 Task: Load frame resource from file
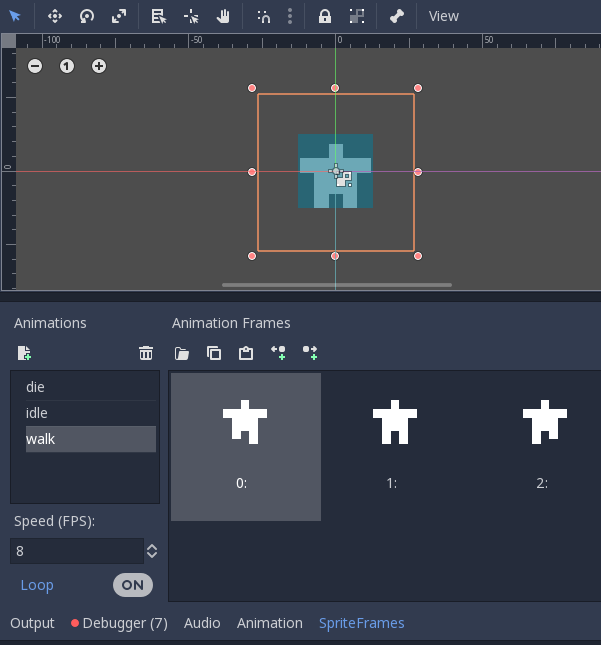[182, 353]
